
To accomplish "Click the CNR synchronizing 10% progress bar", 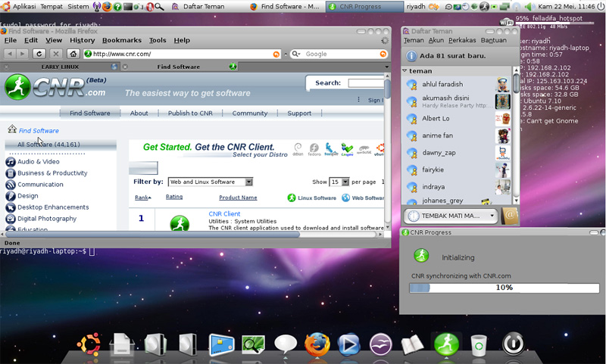I will click(504, 288).
